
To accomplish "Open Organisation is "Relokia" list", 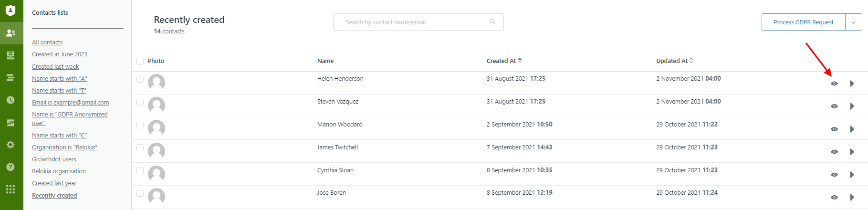I will (64, 147).
